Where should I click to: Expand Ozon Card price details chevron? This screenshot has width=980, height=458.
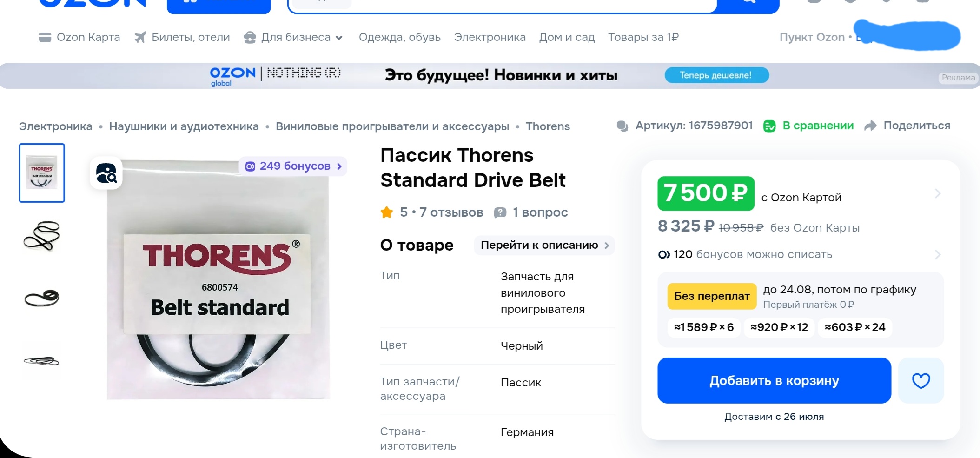[938, 193]
